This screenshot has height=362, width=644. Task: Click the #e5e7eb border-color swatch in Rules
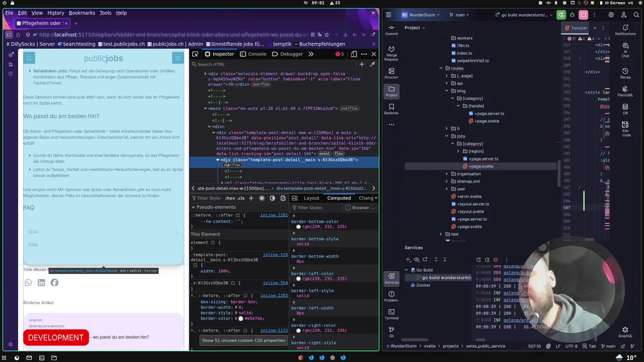click(241, 319)
